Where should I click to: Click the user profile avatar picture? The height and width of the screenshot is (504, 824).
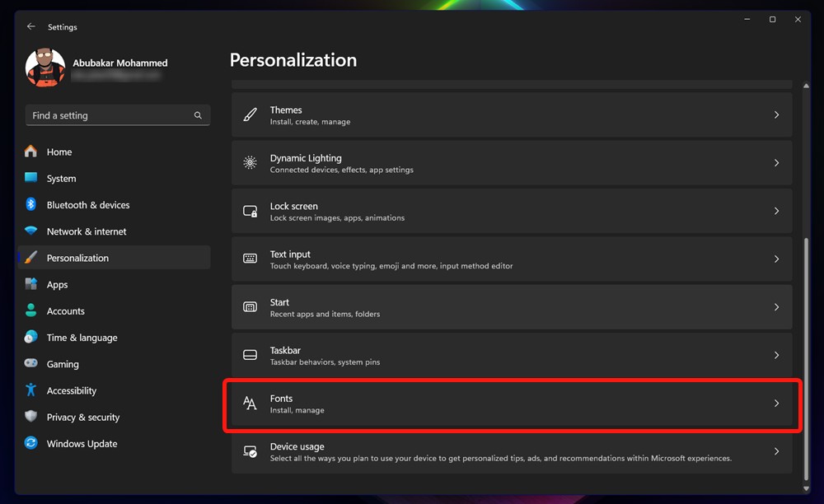pyautogui.click(x=45, y=68)
